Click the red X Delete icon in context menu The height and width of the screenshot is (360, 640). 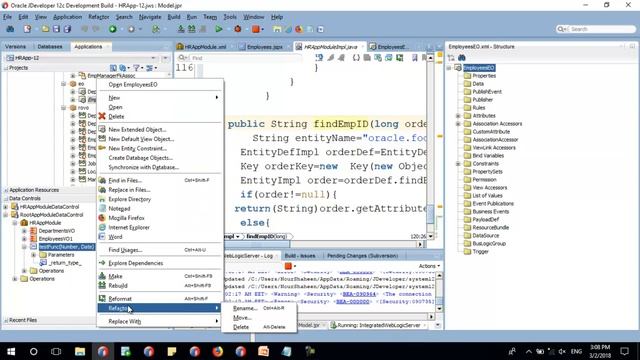point(102,116)
